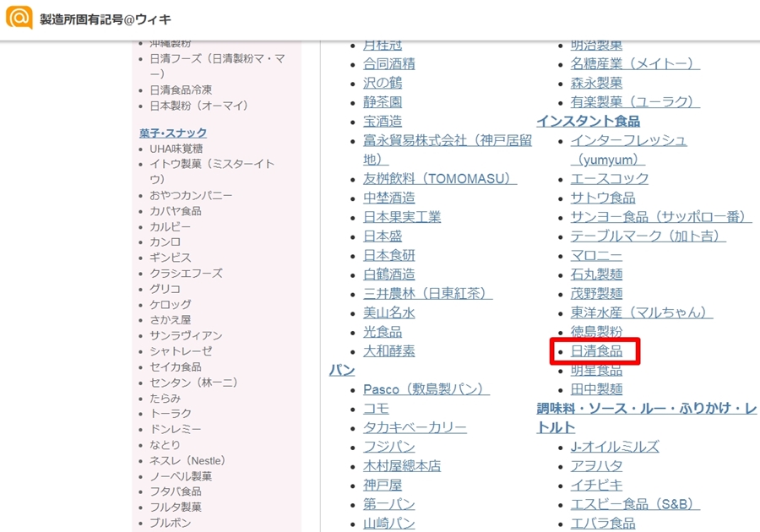Click シャトレーゼ in the sidebar

pos(181,351)
